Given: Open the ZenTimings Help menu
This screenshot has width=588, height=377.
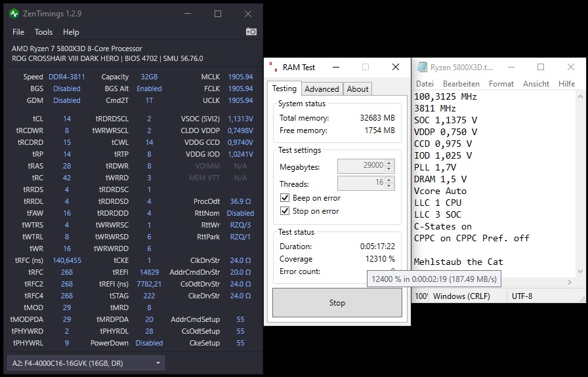Looking at the screenshot, I should [x=71, y=32].
